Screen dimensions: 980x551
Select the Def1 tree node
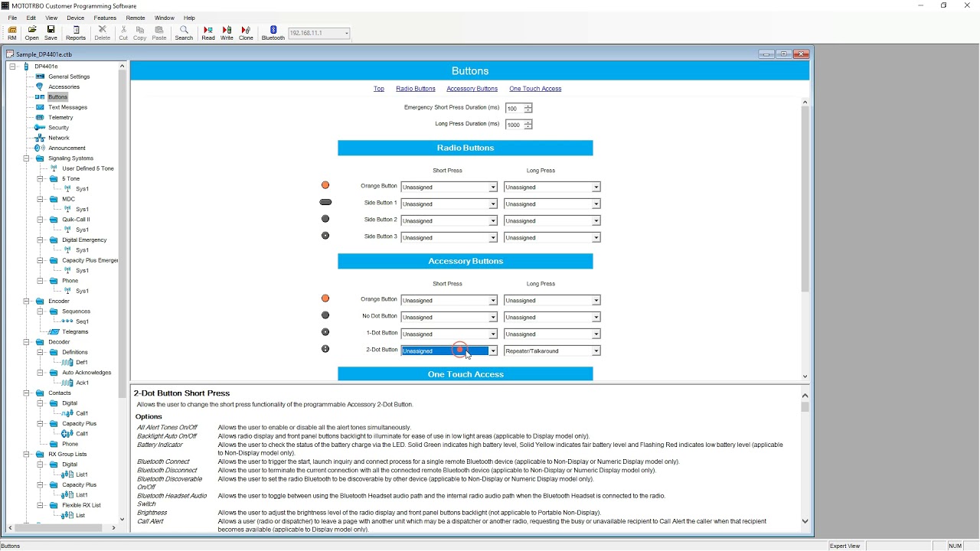(x=81, y=362)
